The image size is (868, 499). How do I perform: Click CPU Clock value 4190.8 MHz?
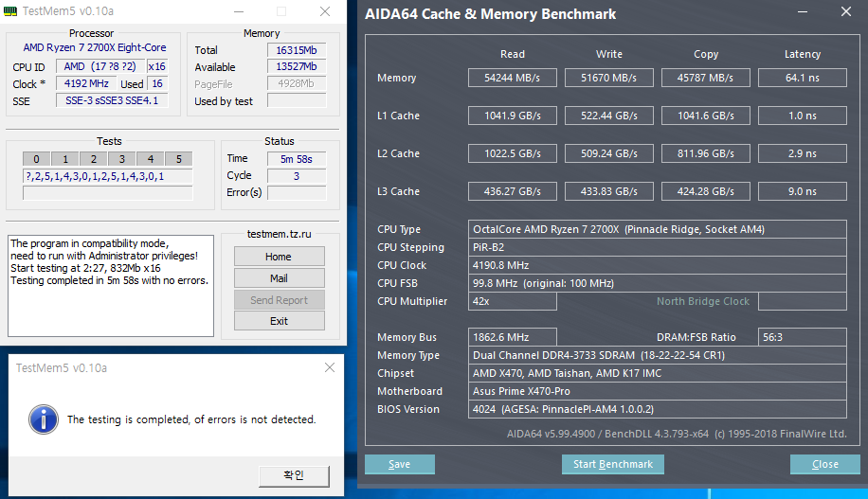[657, 265]
